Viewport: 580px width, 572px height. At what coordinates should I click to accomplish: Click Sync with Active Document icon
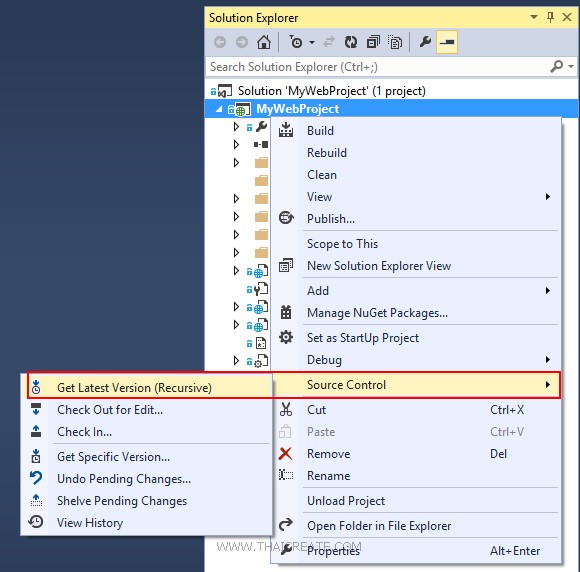329,42
